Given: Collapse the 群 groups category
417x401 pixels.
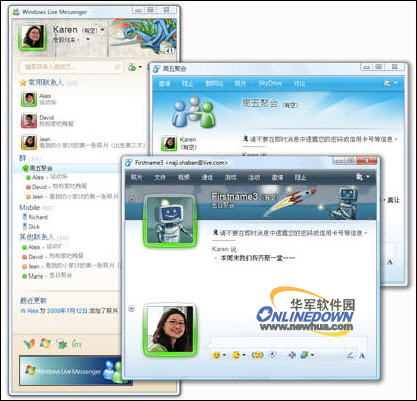Looking at the screenshot, I should [x=23, y=158].
